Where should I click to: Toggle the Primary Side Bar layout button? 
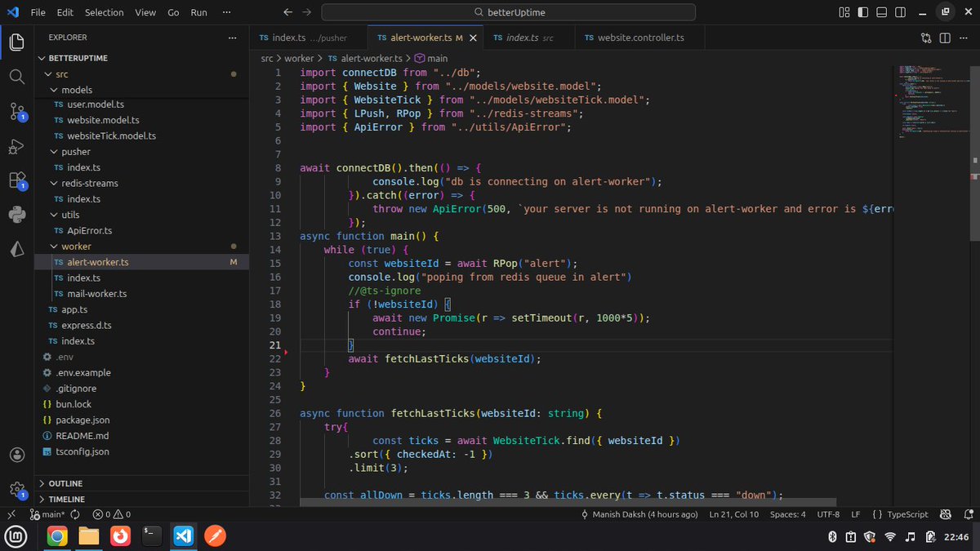click(x=863, y=12)
